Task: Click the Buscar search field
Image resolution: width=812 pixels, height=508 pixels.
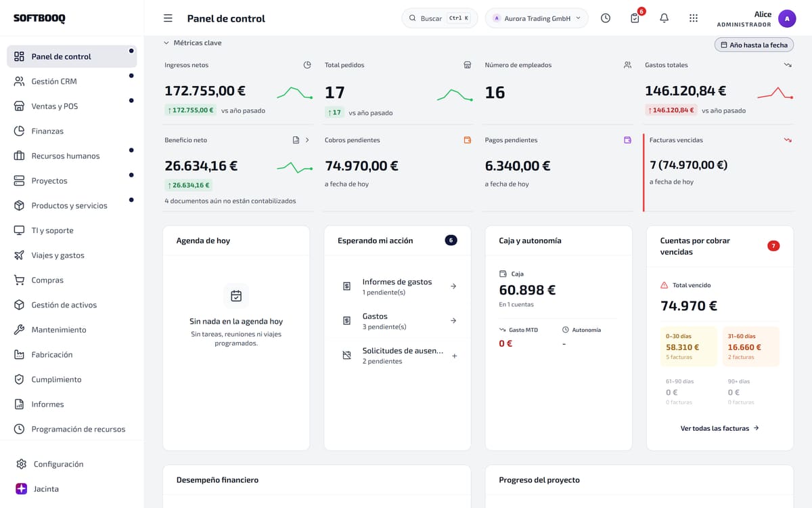Action: tap(440, 18)
